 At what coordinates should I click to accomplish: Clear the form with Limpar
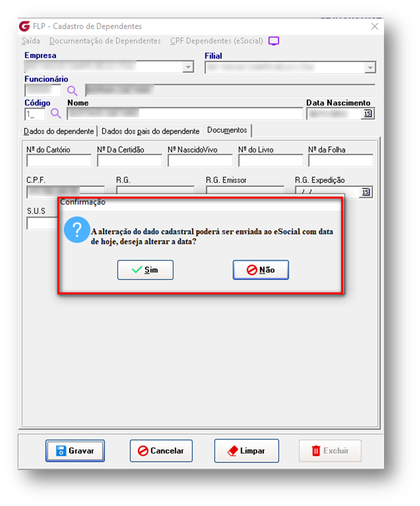click(247, 451)
